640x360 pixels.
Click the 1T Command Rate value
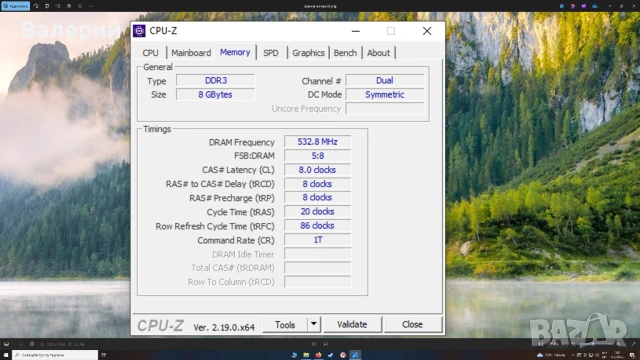(x=318, y=240)
